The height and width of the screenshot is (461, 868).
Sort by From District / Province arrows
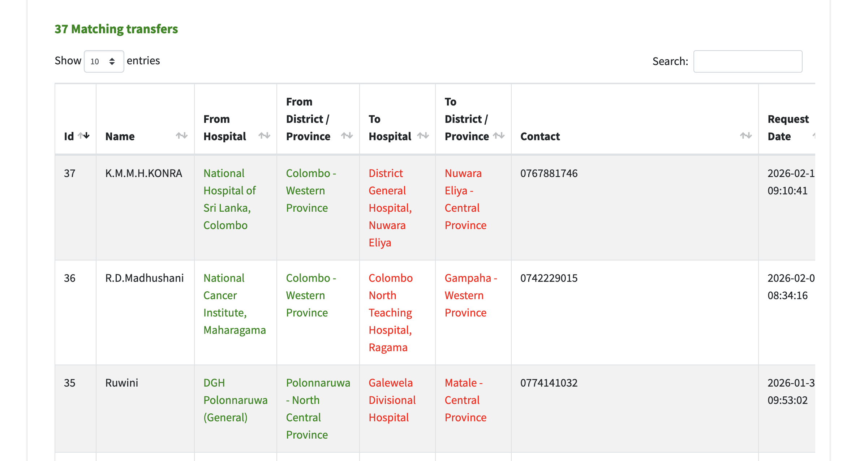(347, 136)
